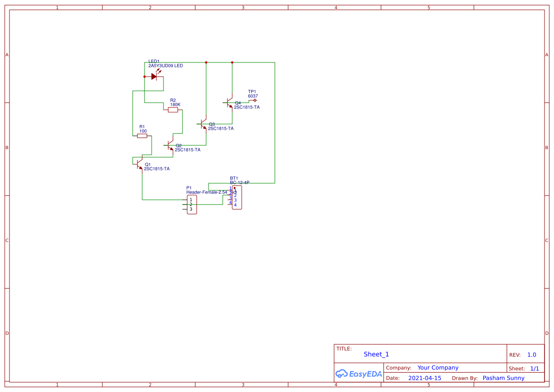This screenshot has height=392, width=554.
Task: Click the date 2021-04-15 field
Action: (x=424, y=378)
